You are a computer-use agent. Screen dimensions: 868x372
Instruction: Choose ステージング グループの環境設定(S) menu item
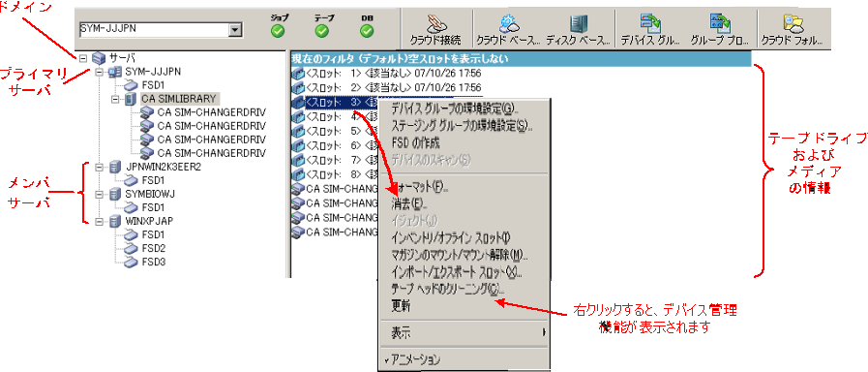click(463, 125)
